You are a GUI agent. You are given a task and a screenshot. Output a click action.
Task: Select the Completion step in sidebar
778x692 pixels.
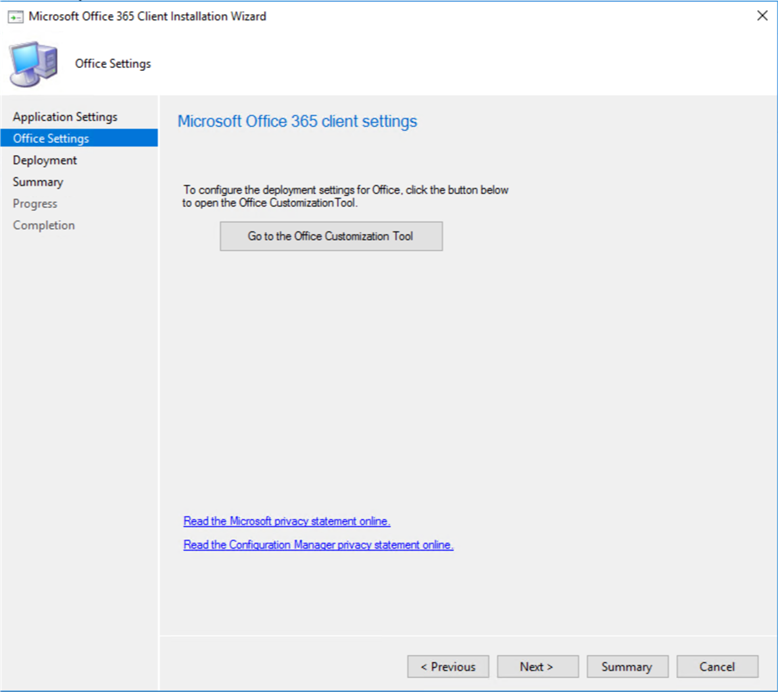click(44, 225)
